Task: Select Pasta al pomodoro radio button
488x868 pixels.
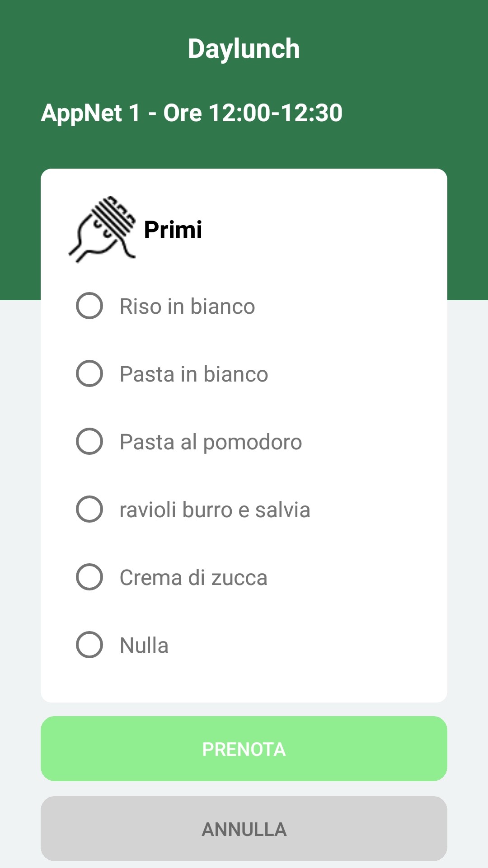Action: [x=89, y=441]
